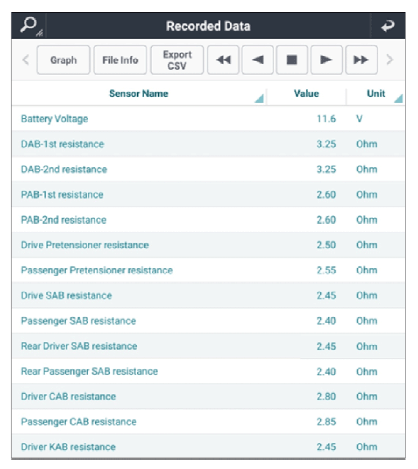Show more toolbar items with the right chevron
The height and width of the screenshot is (469, 418).
389,60
